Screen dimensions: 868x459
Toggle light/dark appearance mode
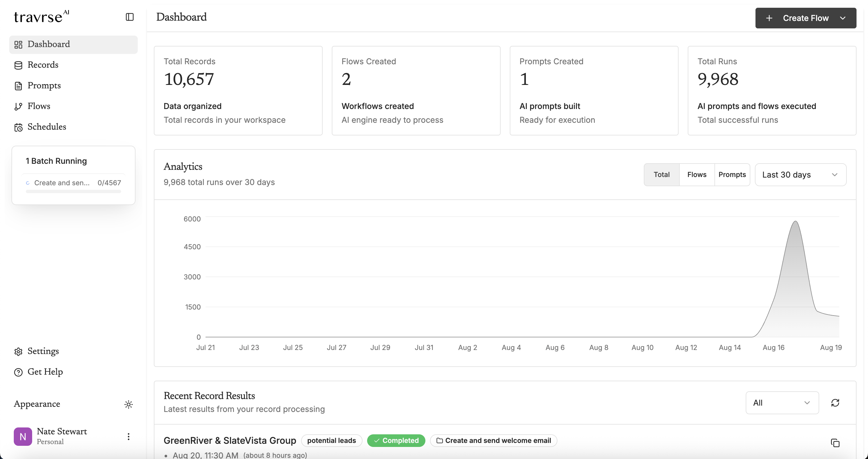point(129,404)
